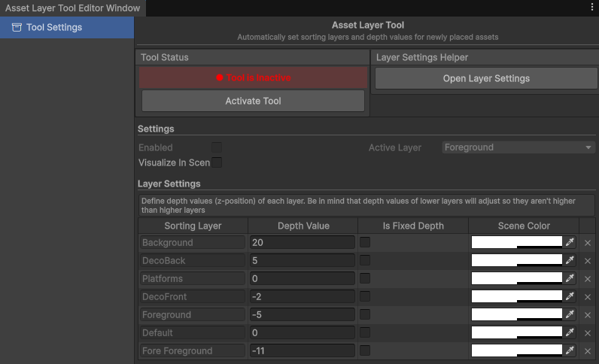Click the eyedropper icon for DecoFront layer
The image size is (599, 364).
(570, 296)
